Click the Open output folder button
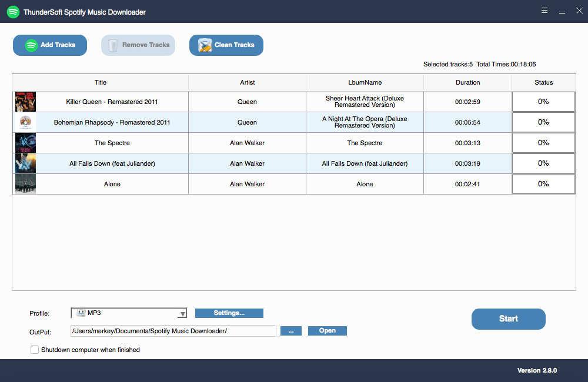Screen dimensions: 588x382 (327, 331)
